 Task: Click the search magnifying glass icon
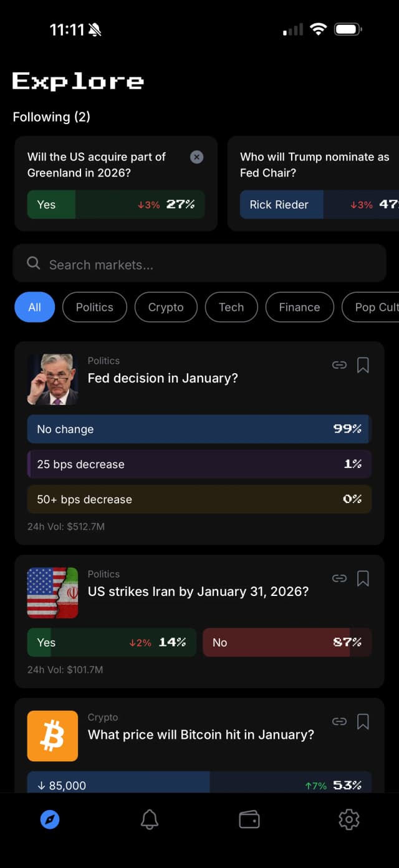(33, 264)
